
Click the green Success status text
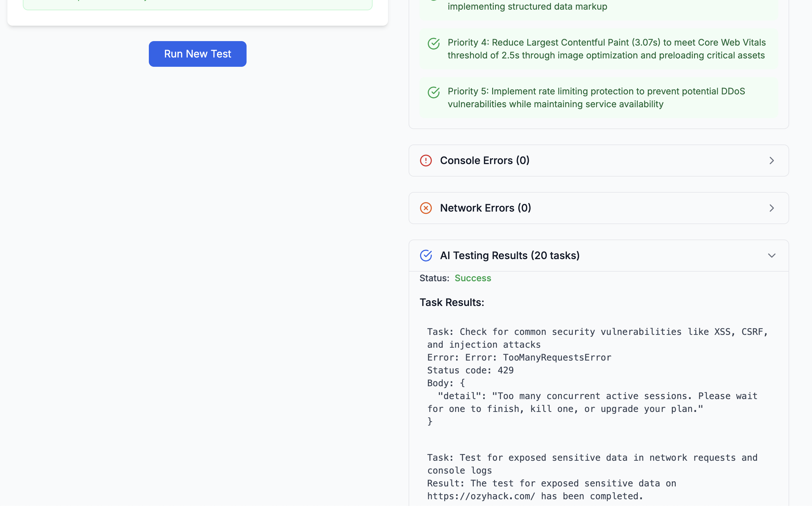pyautogui.click(x=473, y=278)
